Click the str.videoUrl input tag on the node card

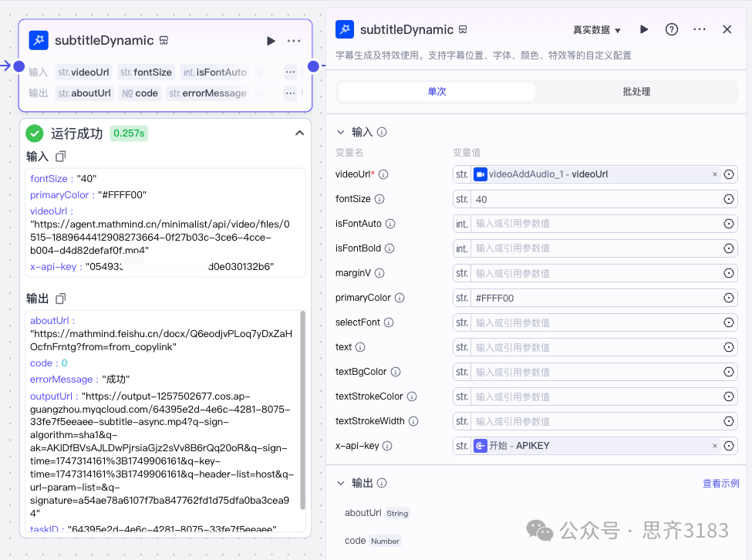[83, 73]
